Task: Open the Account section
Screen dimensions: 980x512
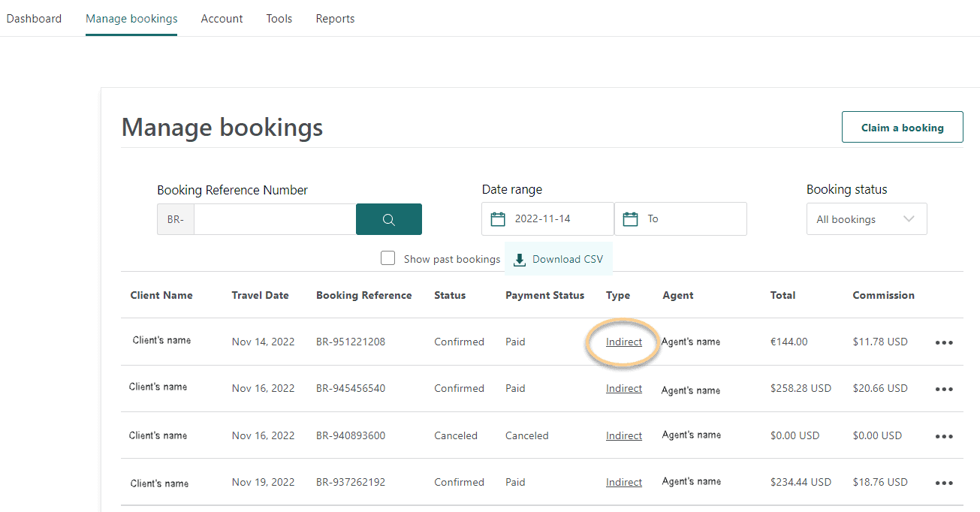Action: click(x=222, y=18)
